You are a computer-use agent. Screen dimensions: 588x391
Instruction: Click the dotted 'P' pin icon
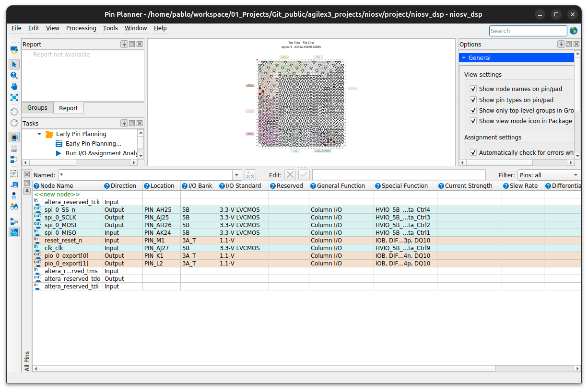point(14,173)
